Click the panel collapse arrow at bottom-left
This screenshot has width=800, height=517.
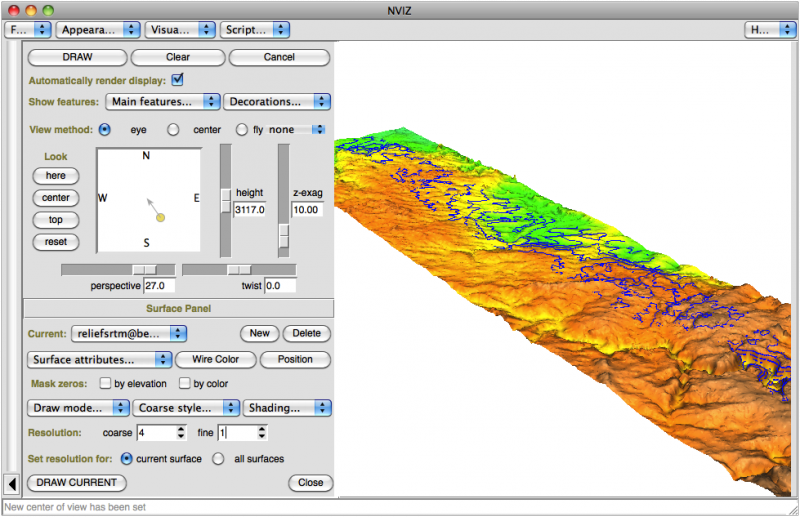click(x=11, y=484)
